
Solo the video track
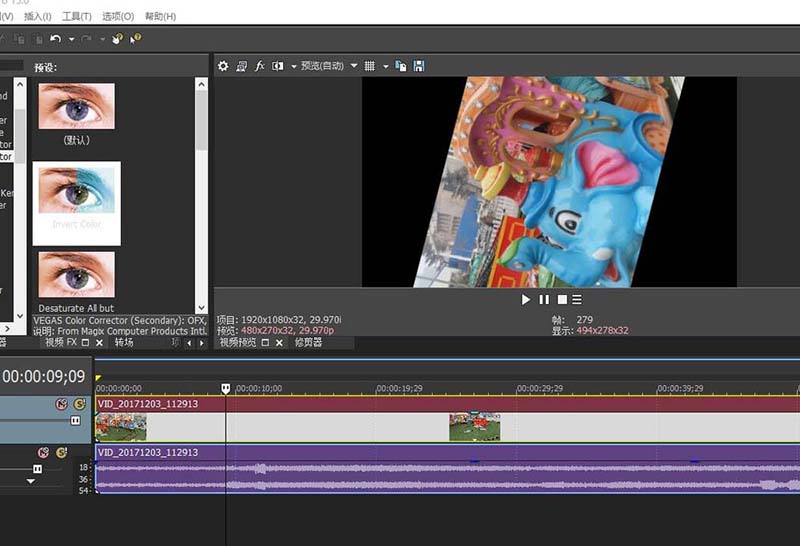[x=79, y=404]
